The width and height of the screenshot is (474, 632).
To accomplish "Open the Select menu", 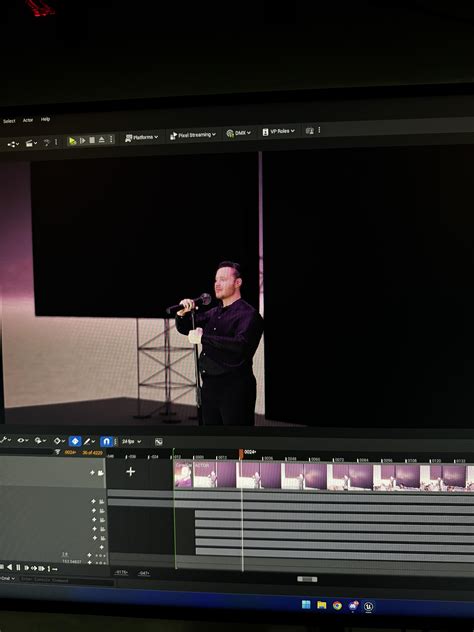I will point(9,121).
